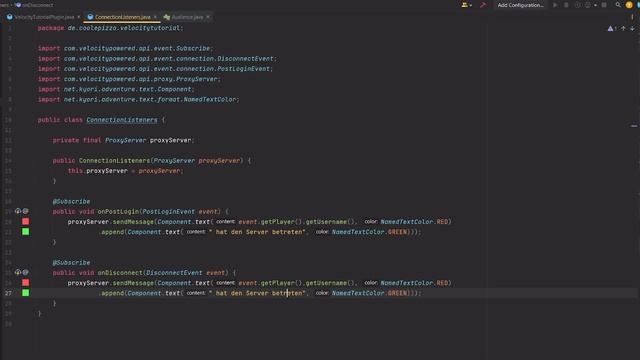Click the import ending in proxy.ProxyServer
The height and width of the screenshot is (360, 640).
(129, 79)
